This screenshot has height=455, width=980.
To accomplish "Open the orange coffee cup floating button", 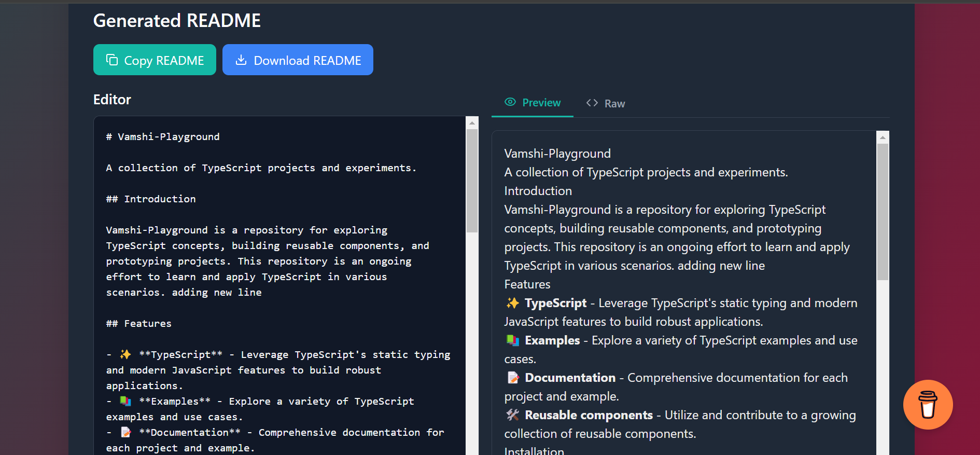I will point(928,405).
